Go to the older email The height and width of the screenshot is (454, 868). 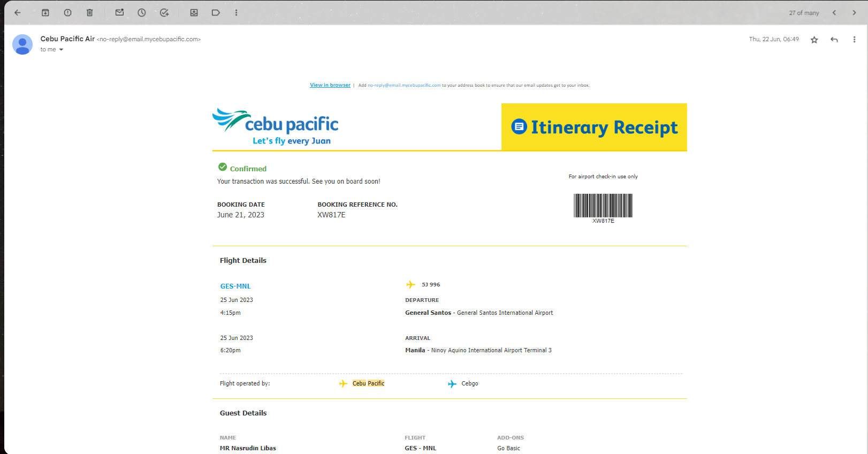pos(854,13)
